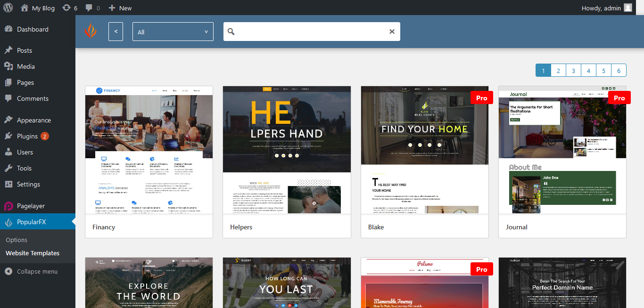Open the Pages menu
Image resolution: width=644 pixels, height=308 pixels.
tap(38, 82)
